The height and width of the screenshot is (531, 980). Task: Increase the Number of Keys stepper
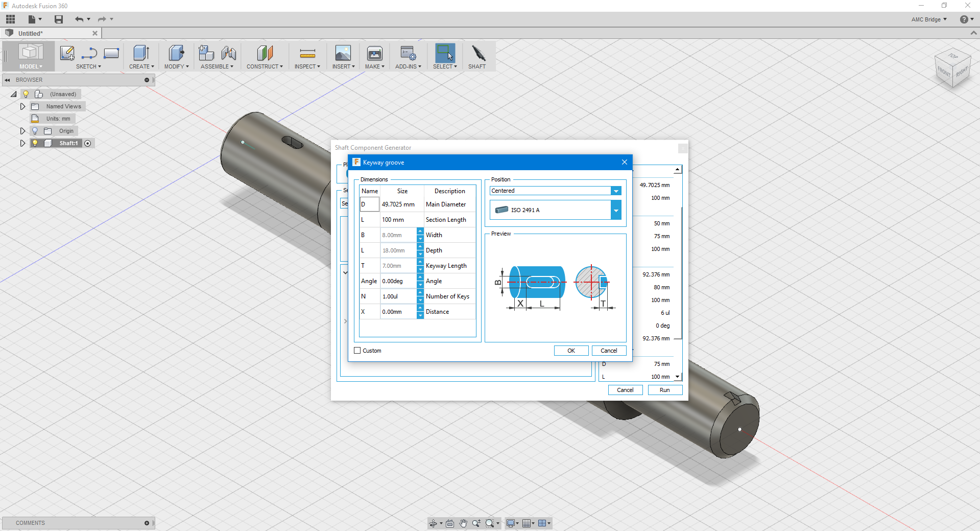[420, 293]
